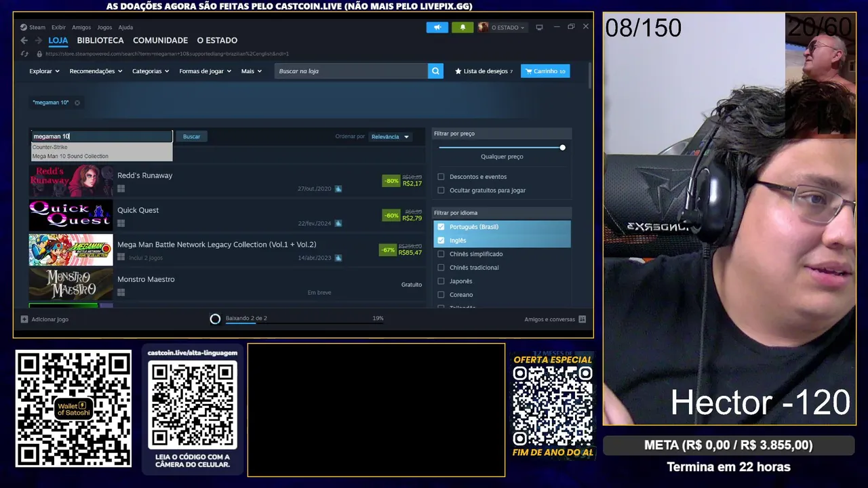868x488 pixels.
Task: Click the plus icon for Adicionar jogo
Action: (x=24, y=319)
